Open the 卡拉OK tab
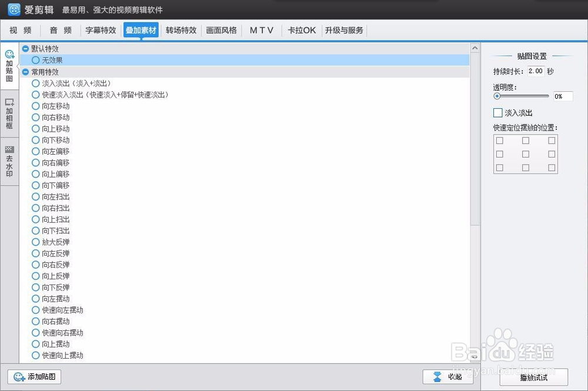This screenshot has width=588, height=391. [302, 31]
